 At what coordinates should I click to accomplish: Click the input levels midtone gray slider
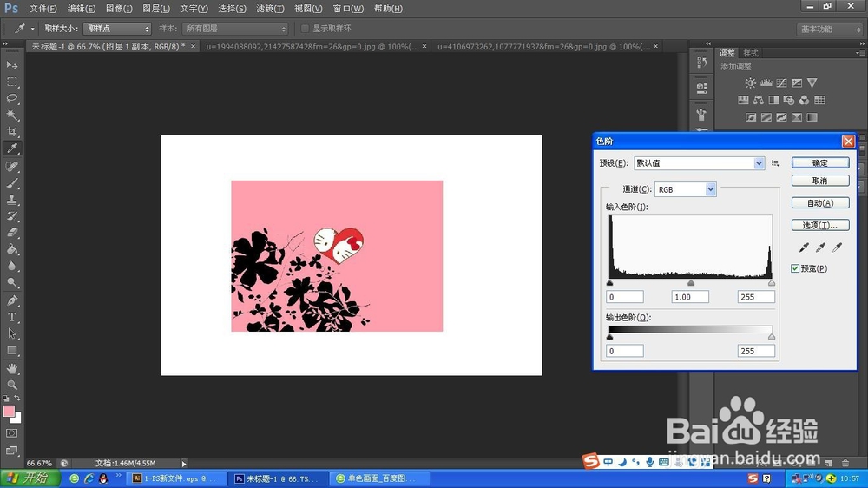[x=691, y=283]
